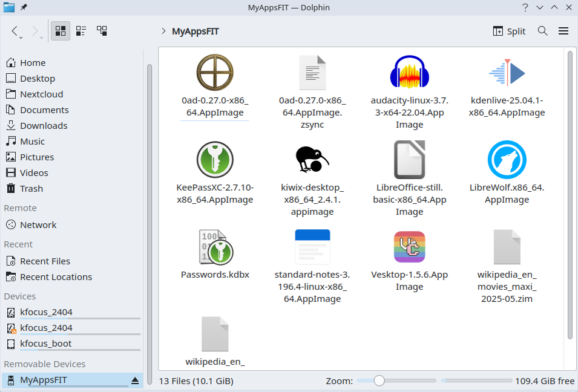Expand the breadcrumb chevron before MyAppsFIT
This screenshot has width=578, height=392.
[163, 31]
